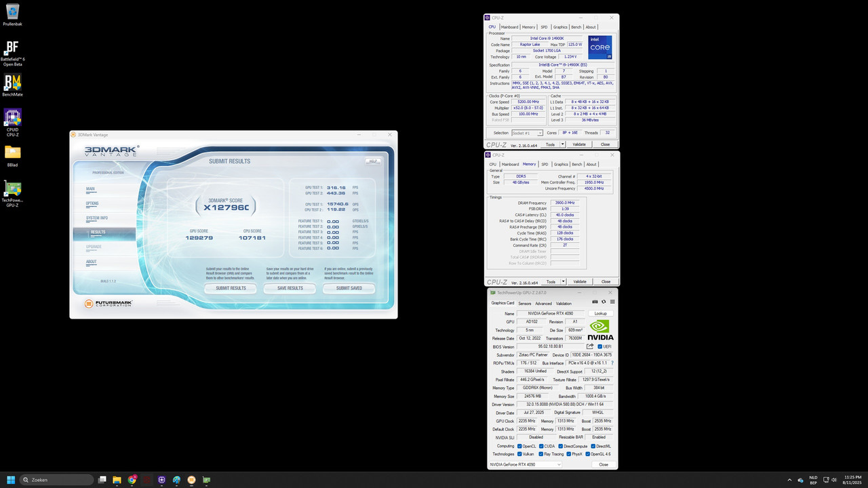The height and width of the screenshot is (488, 868).
Task: Toggle the OpenGL 4.6 checkbox
Action: pyautogui.click(x=587, y=454)
